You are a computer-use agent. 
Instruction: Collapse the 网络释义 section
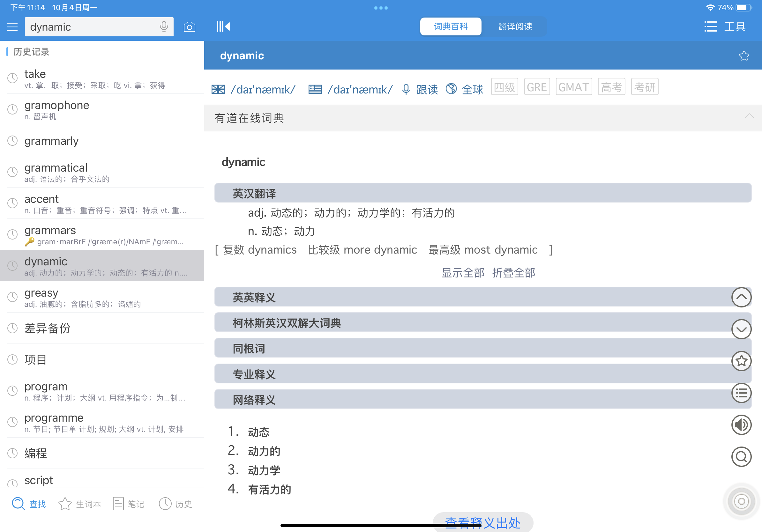tap(482, 399)
